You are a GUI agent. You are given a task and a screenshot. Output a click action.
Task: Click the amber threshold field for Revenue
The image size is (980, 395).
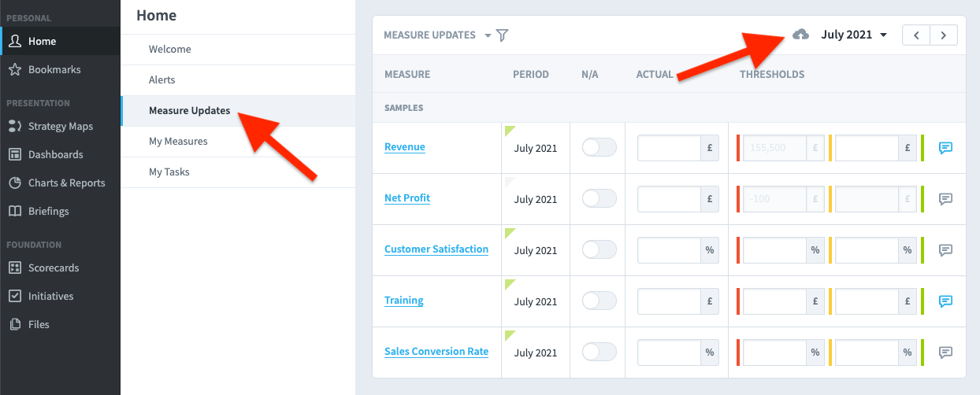coord(867,148)
